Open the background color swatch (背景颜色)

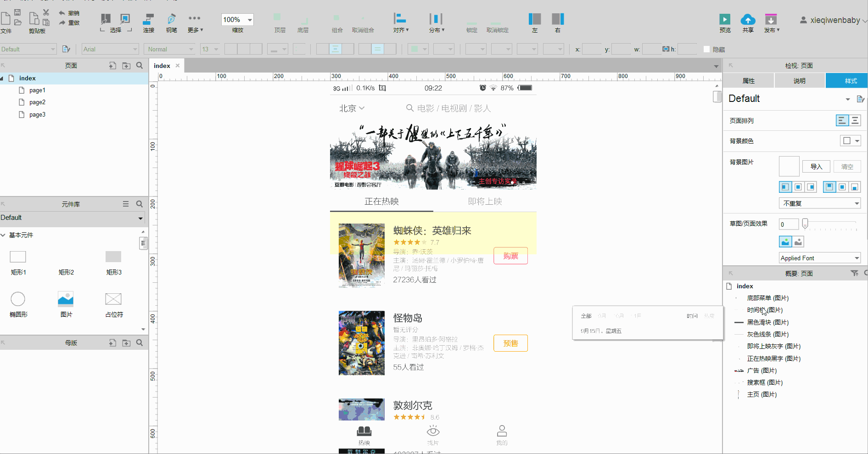[850, 141]
